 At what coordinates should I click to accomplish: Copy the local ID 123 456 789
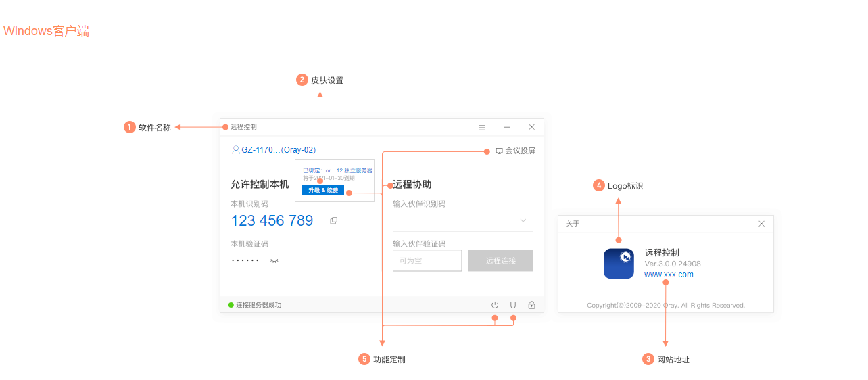coord(333,220)
